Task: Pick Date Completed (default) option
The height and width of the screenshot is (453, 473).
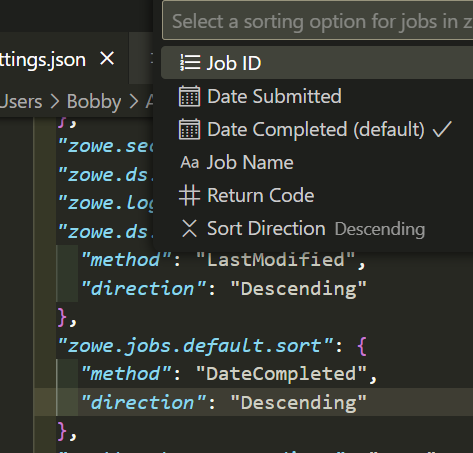Action: coord(317,129)
